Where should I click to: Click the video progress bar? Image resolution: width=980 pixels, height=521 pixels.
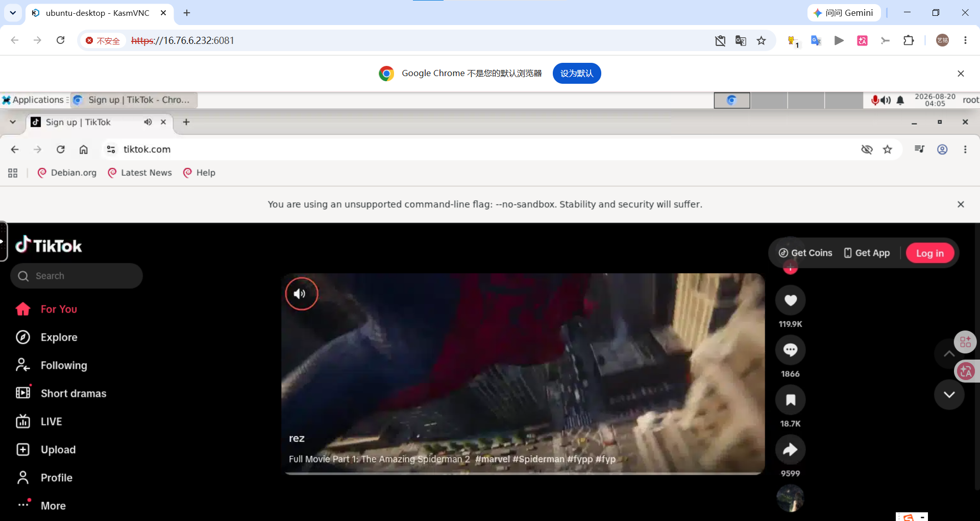pos(523,473)
